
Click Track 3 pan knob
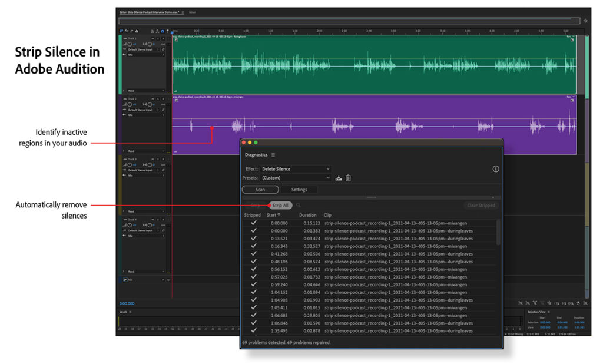(150, 165)
